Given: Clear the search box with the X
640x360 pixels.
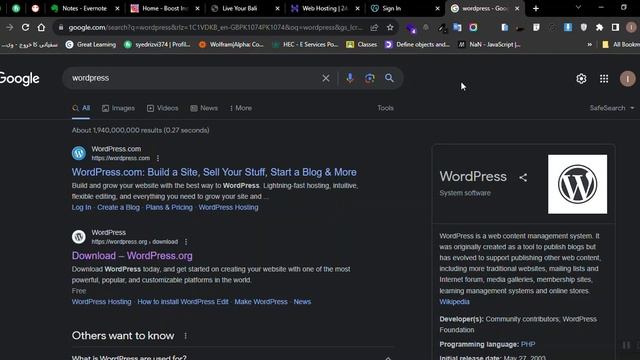Looking at the screenshot, I should [326, 78].
